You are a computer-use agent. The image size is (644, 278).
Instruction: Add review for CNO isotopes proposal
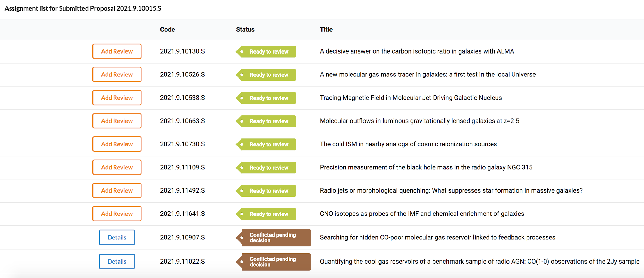pyautogui.click(x=117, y=213)
